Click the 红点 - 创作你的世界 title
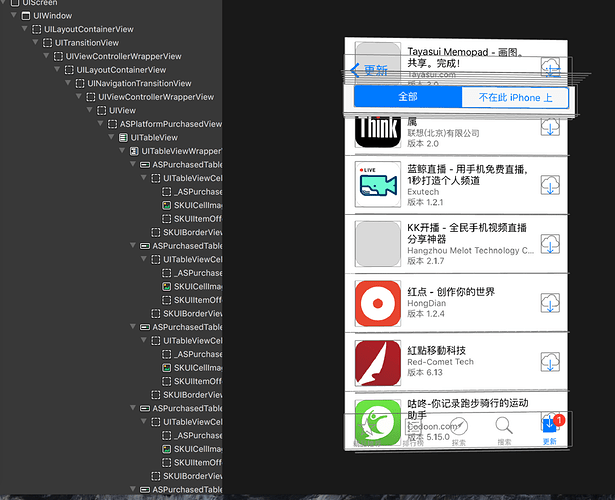 [451, 292]
